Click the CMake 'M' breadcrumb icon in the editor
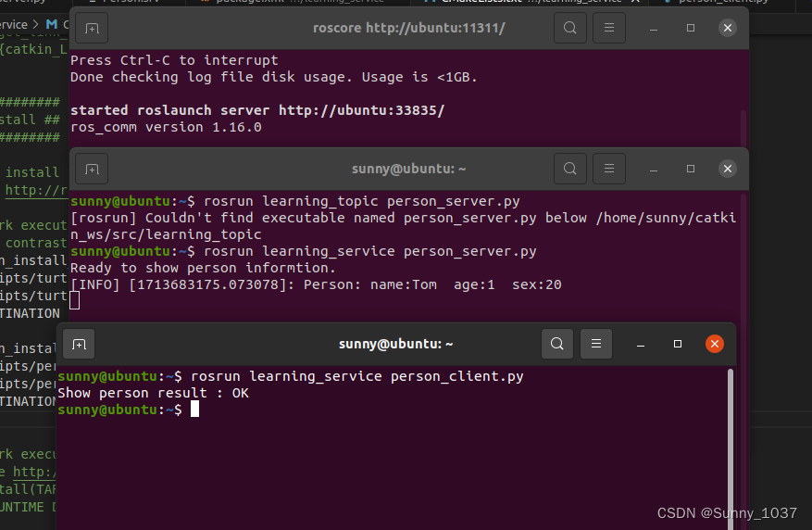This screenshot has width=812, height=530. (x=51, y=24)
